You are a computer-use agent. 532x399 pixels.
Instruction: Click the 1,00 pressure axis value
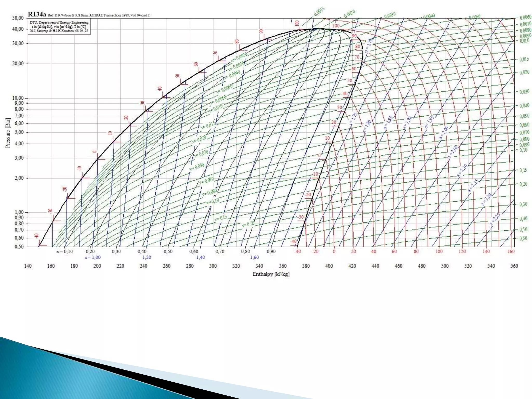(19, 212)
